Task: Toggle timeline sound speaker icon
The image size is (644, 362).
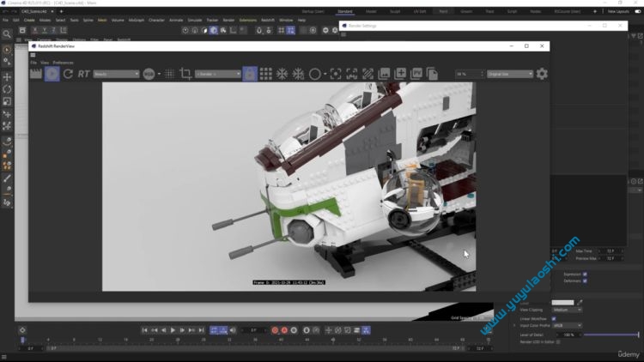Action: click(233, 330)
